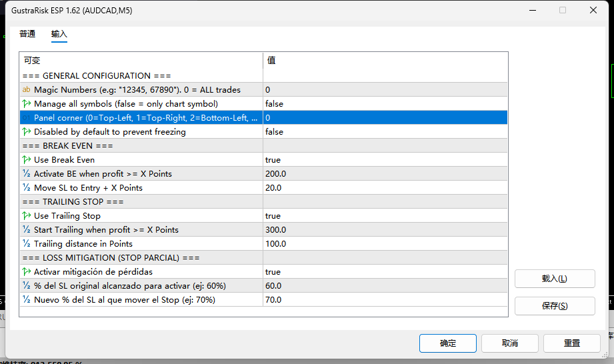Select Manage all symbols parameter label
The image size is (614, 364).
(x=126, y=104)
